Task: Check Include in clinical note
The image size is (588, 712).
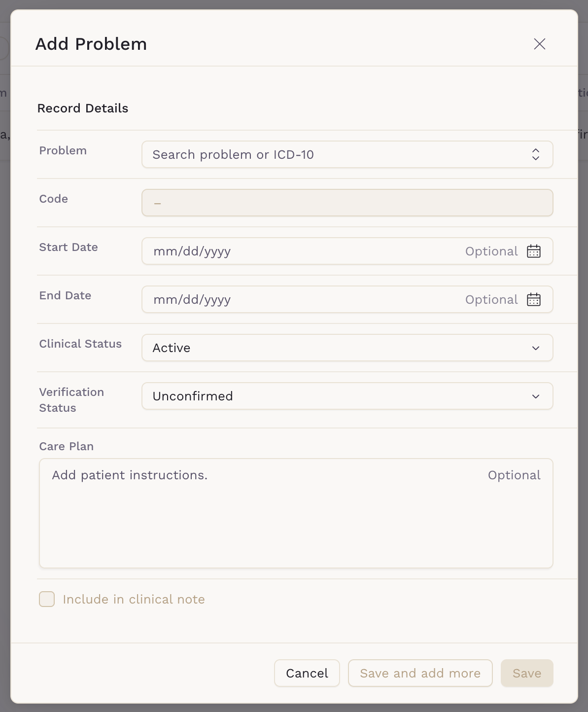Action: pyautogui.click(x=47, y=599)
